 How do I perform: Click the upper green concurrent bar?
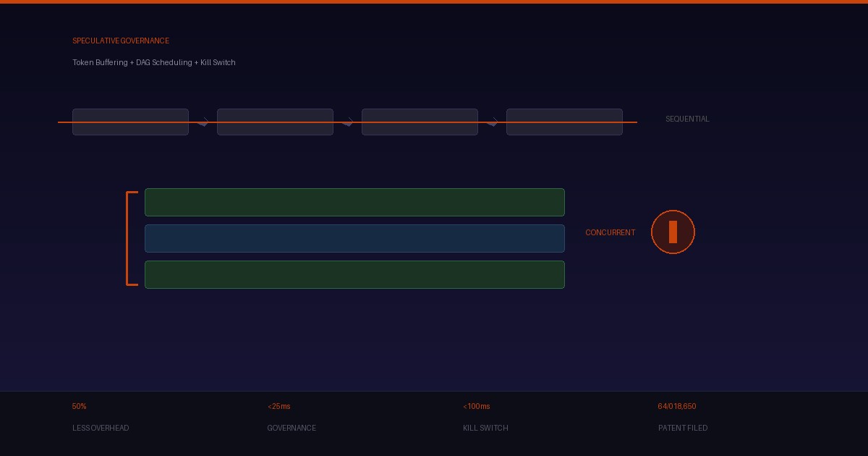click(354, 202)
